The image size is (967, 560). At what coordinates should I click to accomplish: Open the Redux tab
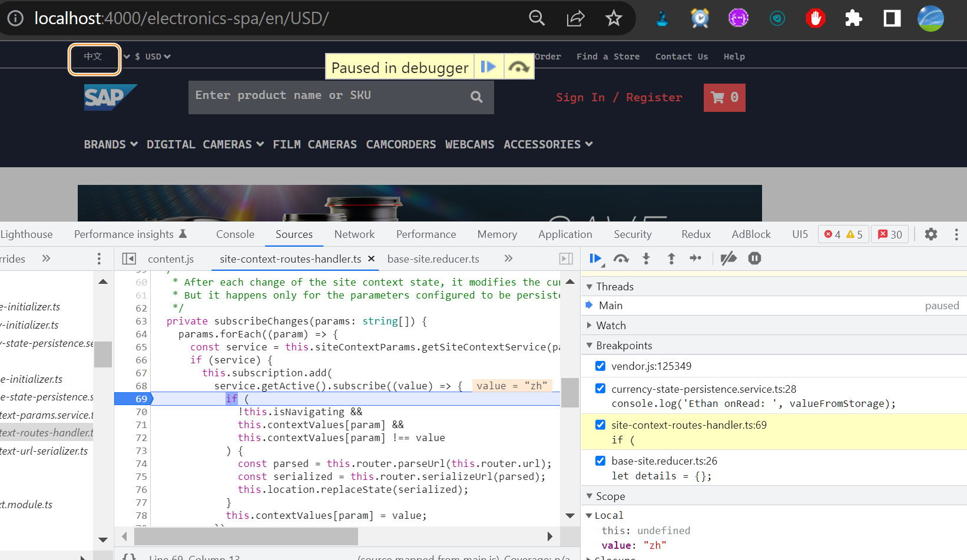[696, 234]
